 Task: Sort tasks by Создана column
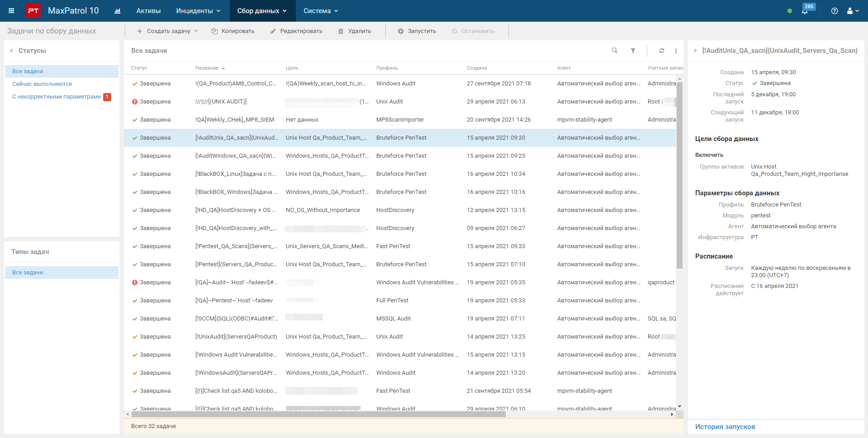pos(477,68)
